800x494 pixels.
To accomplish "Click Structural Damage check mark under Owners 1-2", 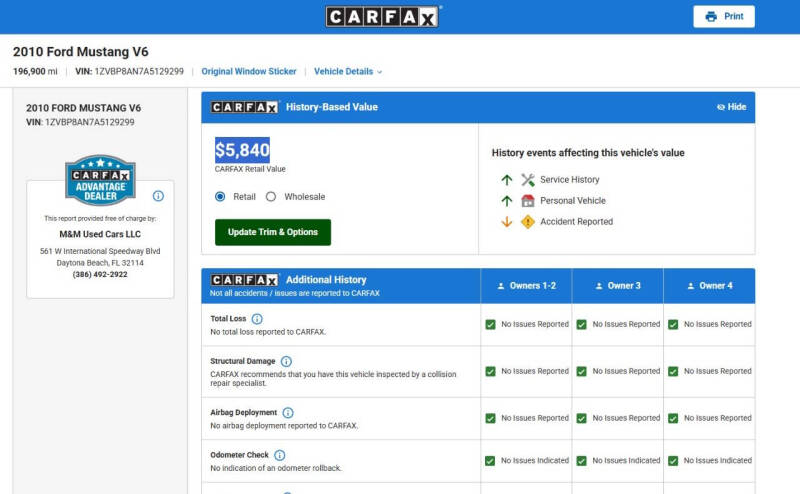I will click(490, 372).
